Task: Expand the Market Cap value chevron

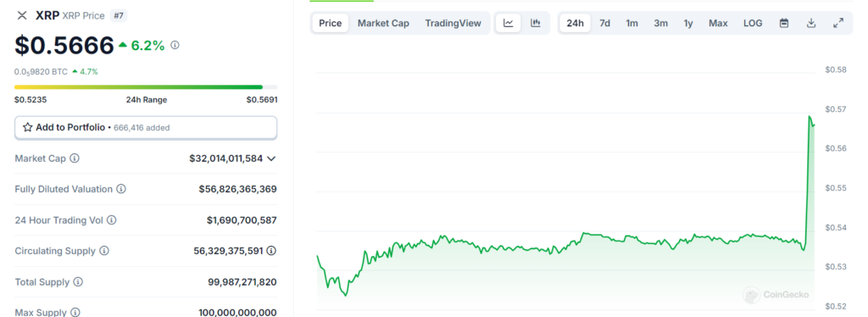Action: (x=271, y=158)
